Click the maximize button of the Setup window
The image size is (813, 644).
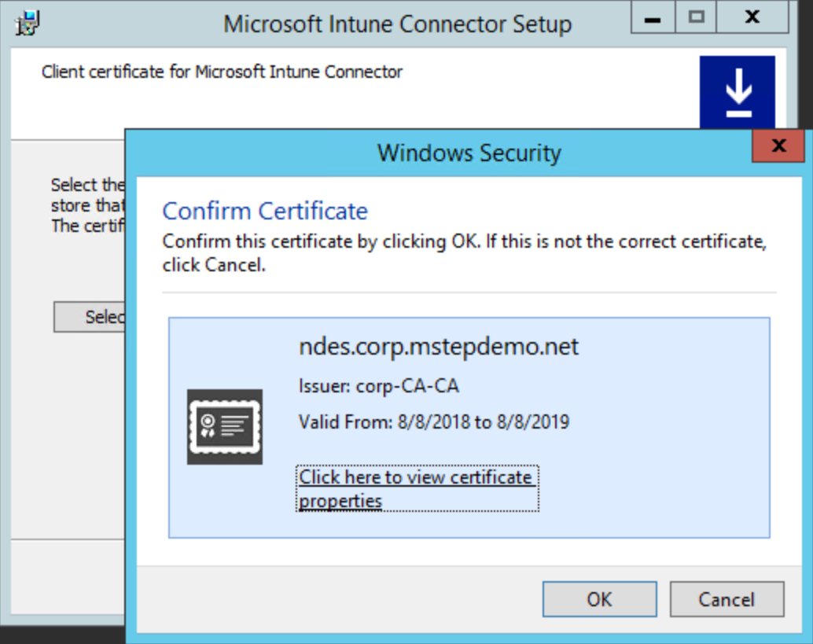(x=696, y=19)
